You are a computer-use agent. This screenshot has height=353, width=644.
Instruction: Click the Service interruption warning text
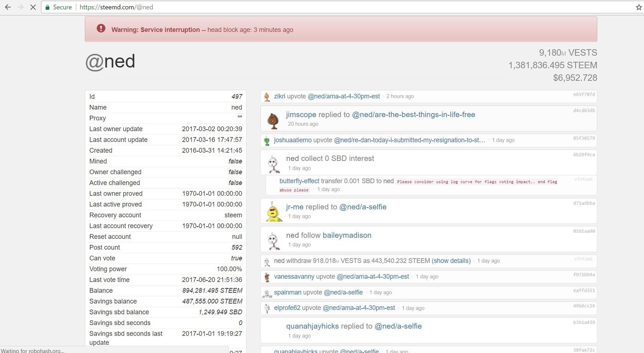tap(202, 29)
